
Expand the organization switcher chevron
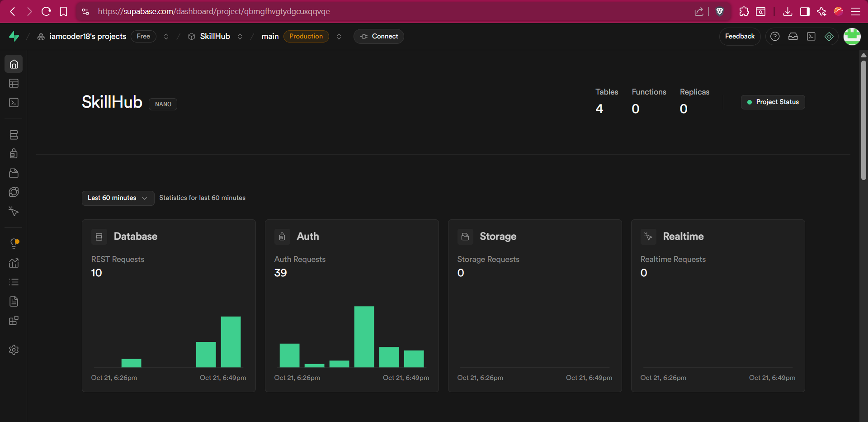166,37
